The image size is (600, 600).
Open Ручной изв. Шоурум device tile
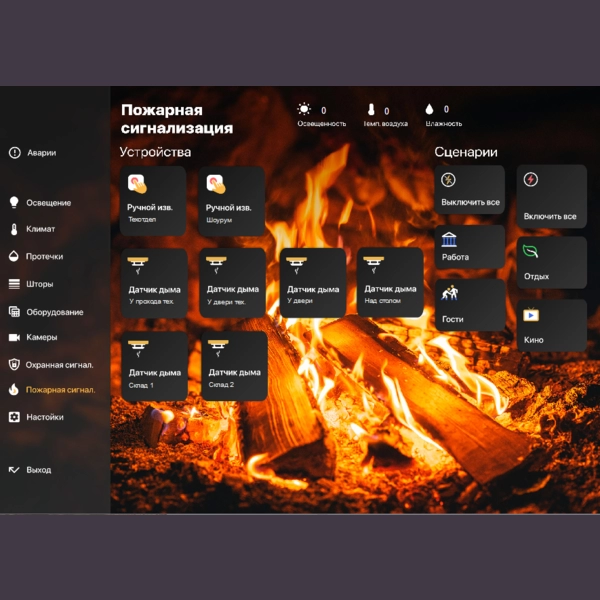tap(232, 201)
